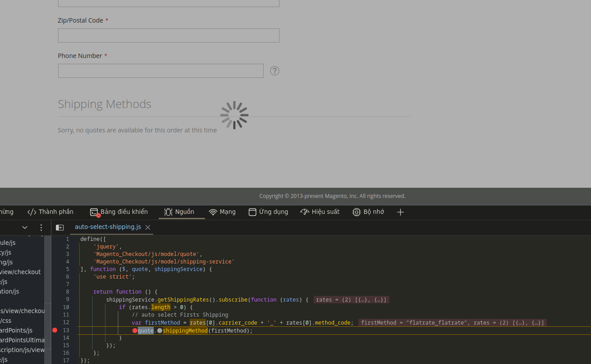Viewport: 591px width, 364px height.
Task: Select the auto-select-shipping.js editor tab
Action: (x=108, y=227)
